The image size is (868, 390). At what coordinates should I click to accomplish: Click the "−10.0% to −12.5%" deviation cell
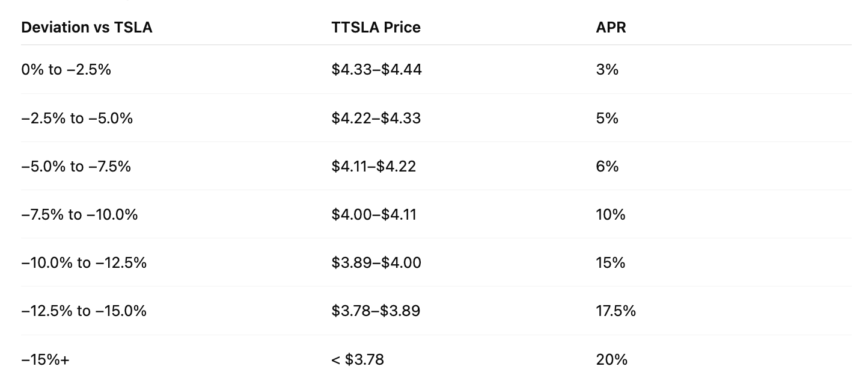coord(84,262)
